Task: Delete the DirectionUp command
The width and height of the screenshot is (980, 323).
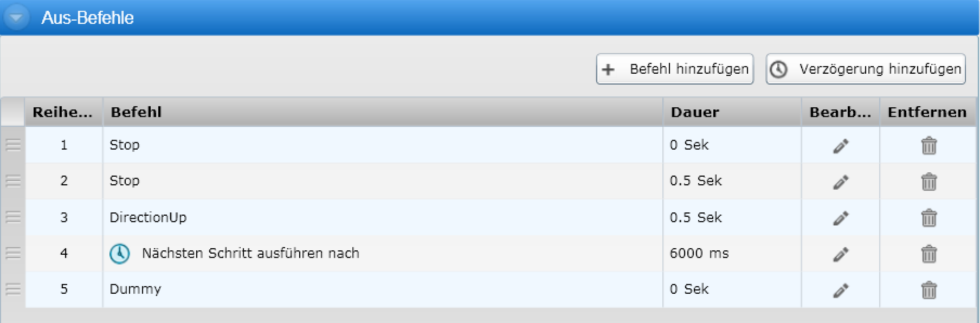Action: click(929, 218)
